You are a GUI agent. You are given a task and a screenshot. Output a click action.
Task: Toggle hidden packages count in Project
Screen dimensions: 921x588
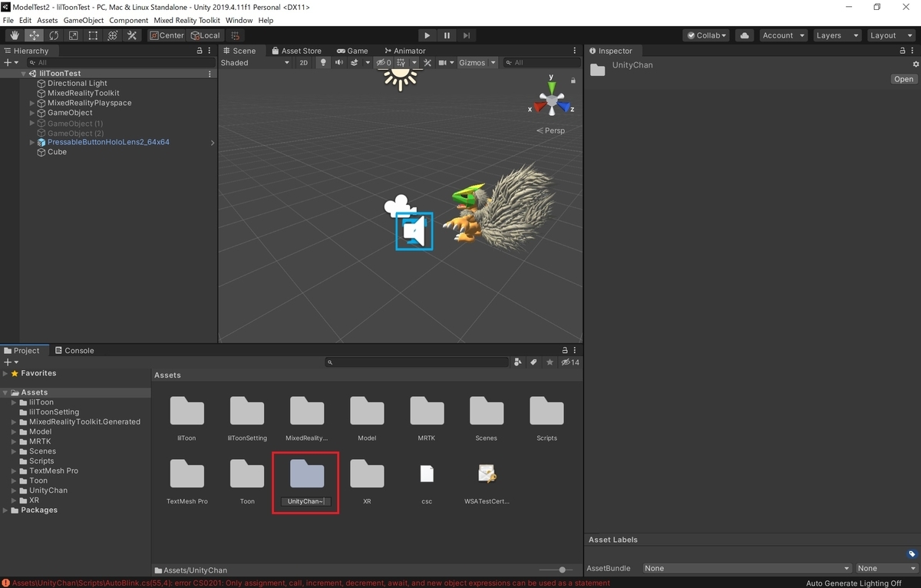tap(570, 362)
